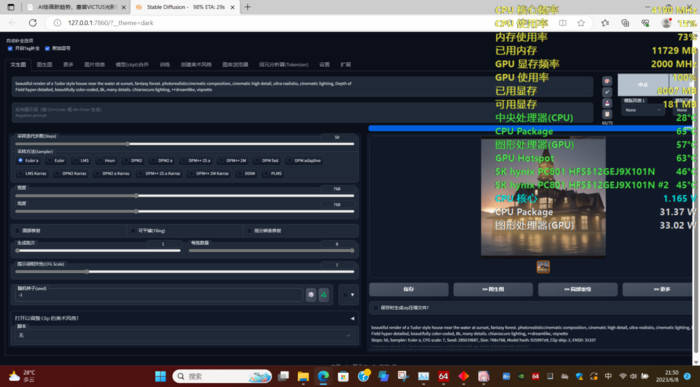This screenshot has width=700, height=387.
Task: Click the Save button under the image
Action: tap(408, 289)
